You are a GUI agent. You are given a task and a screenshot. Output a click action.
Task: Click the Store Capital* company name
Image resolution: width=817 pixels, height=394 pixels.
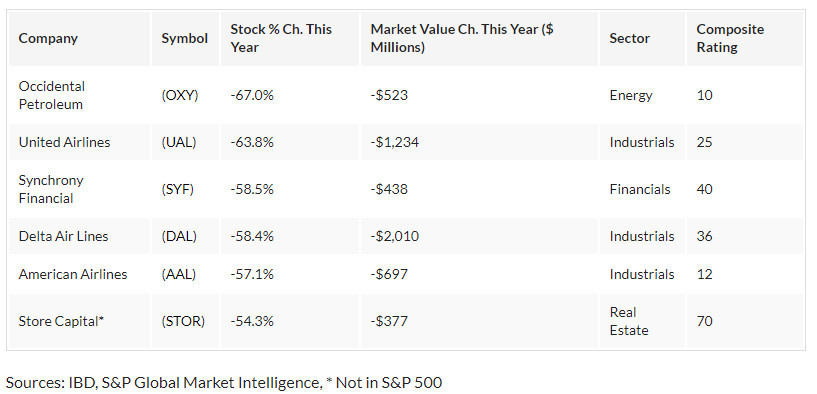tap(61, 321)
